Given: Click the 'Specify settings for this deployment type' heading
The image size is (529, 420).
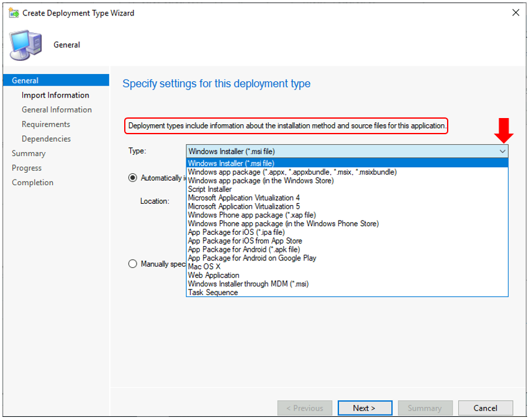Looking at the screenshot, I should 216,84.
